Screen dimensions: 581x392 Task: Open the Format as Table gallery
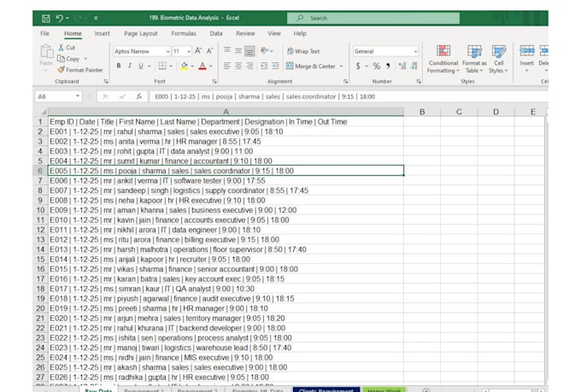coord(474,59)
